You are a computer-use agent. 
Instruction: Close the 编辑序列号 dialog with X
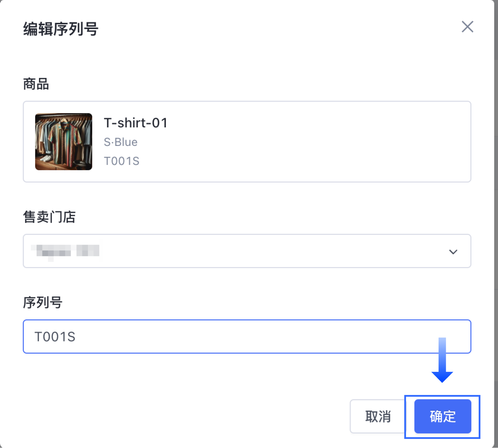tap(467, 27)
